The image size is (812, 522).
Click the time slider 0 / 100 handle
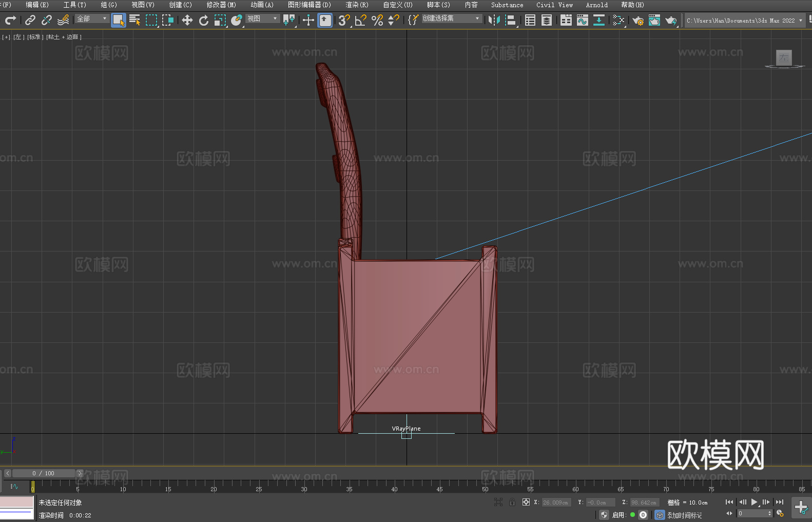pos(44,473)
